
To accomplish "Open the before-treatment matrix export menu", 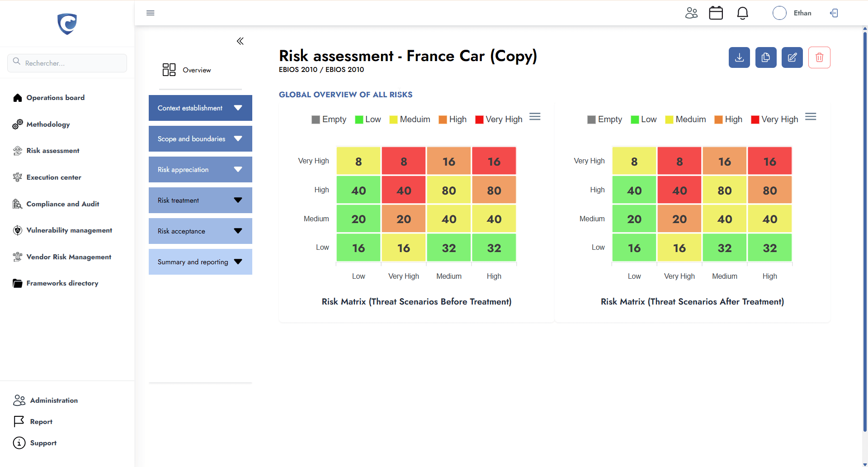I will tap(535, 116).
